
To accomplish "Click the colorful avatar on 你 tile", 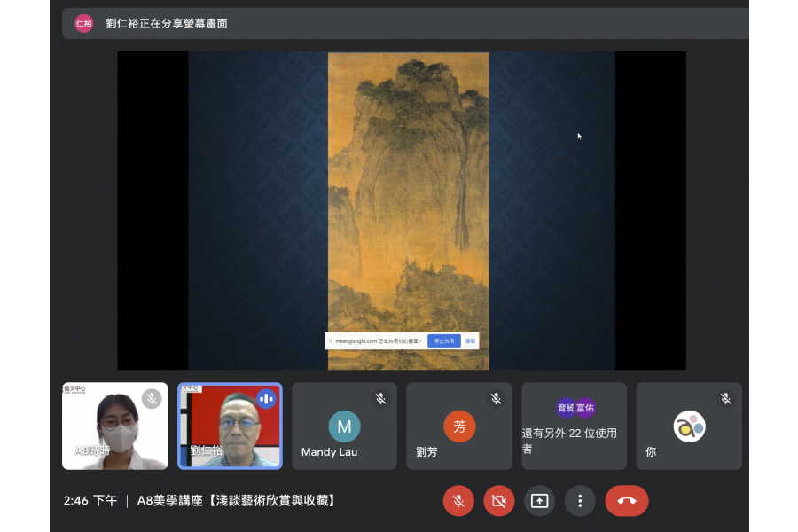I will (x=689, y=426).
